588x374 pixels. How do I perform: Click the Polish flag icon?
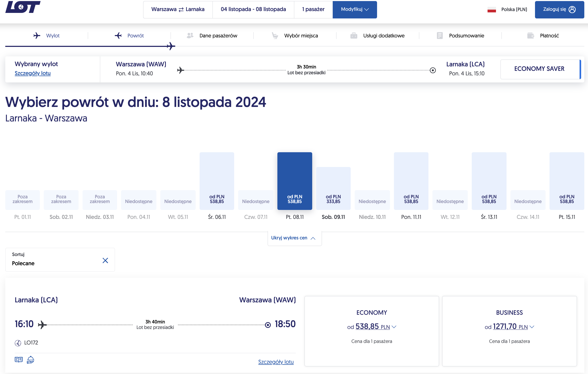point(492,9)
